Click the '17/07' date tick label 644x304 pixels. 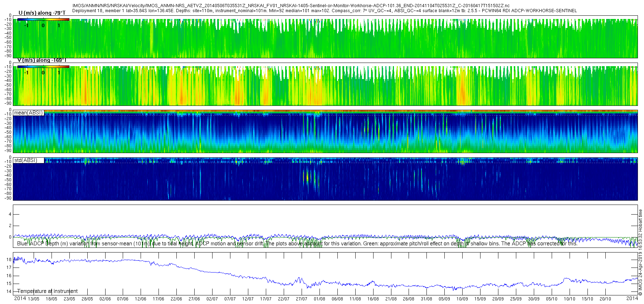pyautogui.click(x=266, y=299)
